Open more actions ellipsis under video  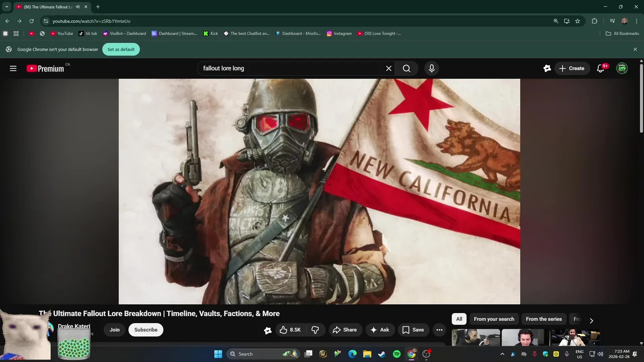pos(439,330)
